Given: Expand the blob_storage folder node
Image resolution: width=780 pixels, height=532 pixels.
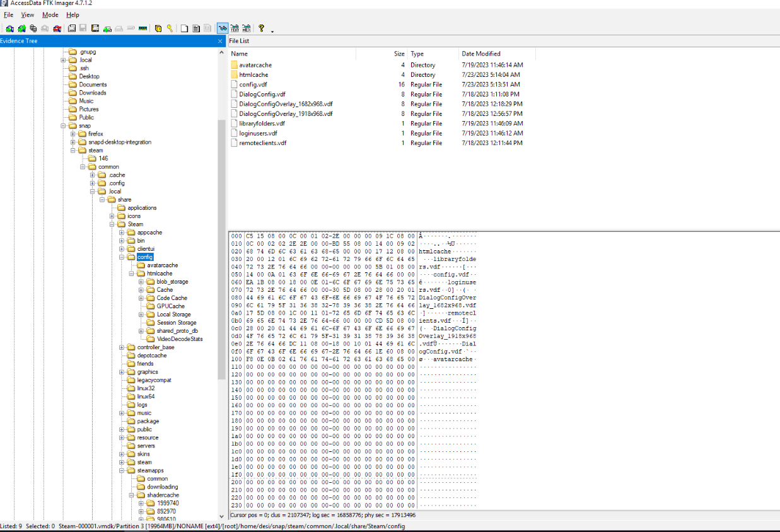Looking at the screenshot, I should click(x=141, y=282).
